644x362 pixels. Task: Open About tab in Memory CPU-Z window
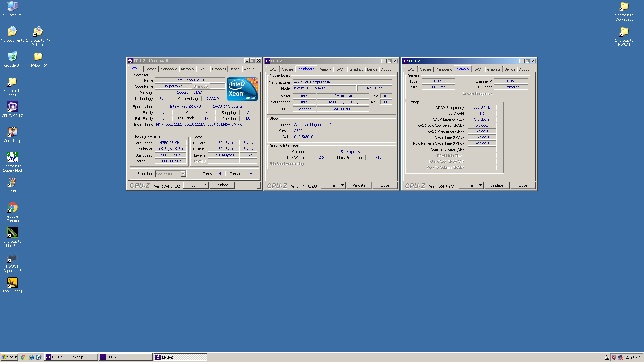524,69
